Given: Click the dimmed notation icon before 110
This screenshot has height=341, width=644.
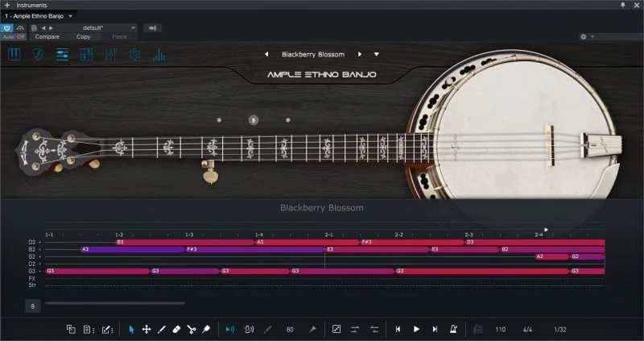Looking at the screenshot, I should point(477,329).
